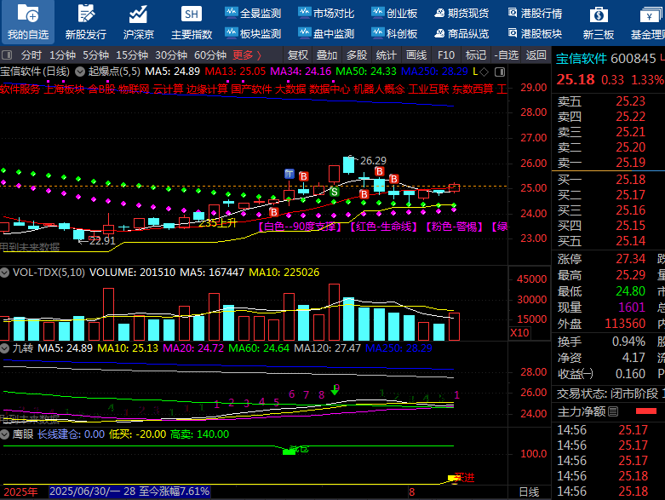Open 盘中监测 view
The width and height of the screenshot is (665, 500).
(x=326, y=33)
